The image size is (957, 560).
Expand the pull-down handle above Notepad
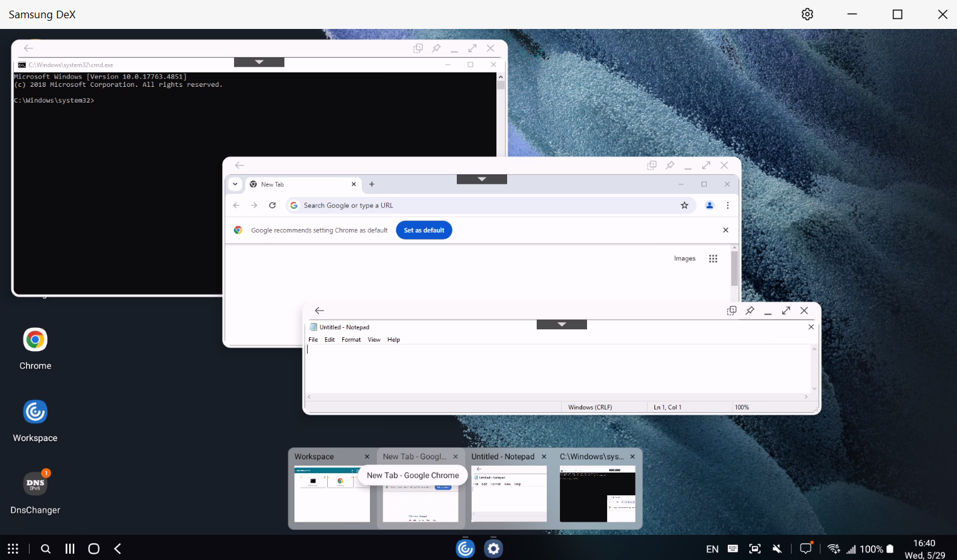561,325
